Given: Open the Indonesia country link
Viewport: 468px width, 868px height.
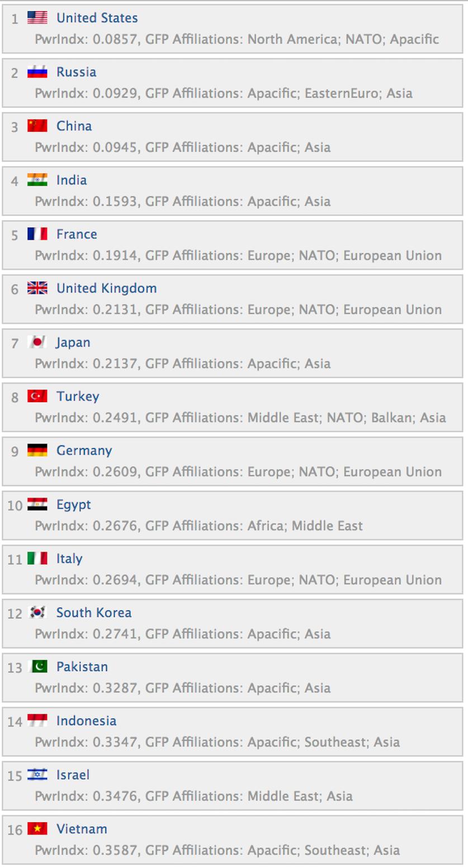Looking at the screenshot, I should pyautogui.click(x=87, y=721).
